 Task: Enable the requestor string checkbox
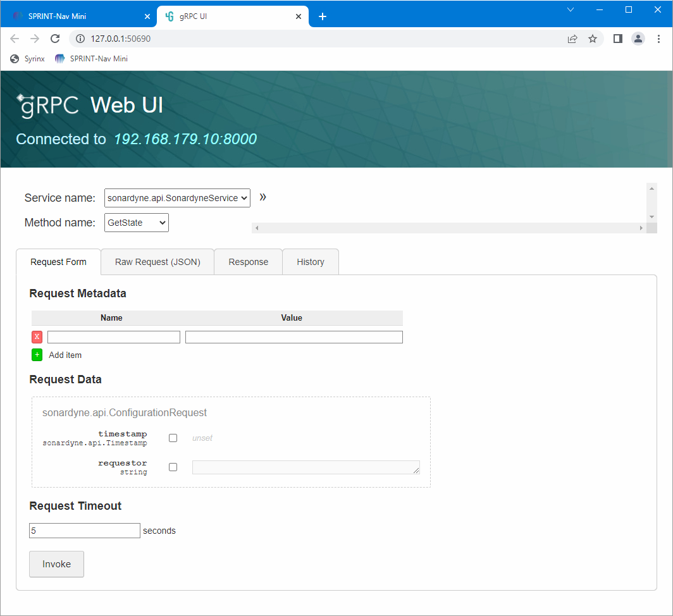tap(173, 467)
